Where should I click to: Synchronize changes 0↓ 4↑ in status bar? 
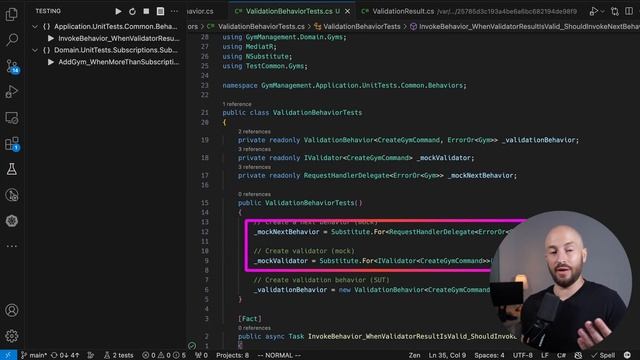[x=65, y=355]
